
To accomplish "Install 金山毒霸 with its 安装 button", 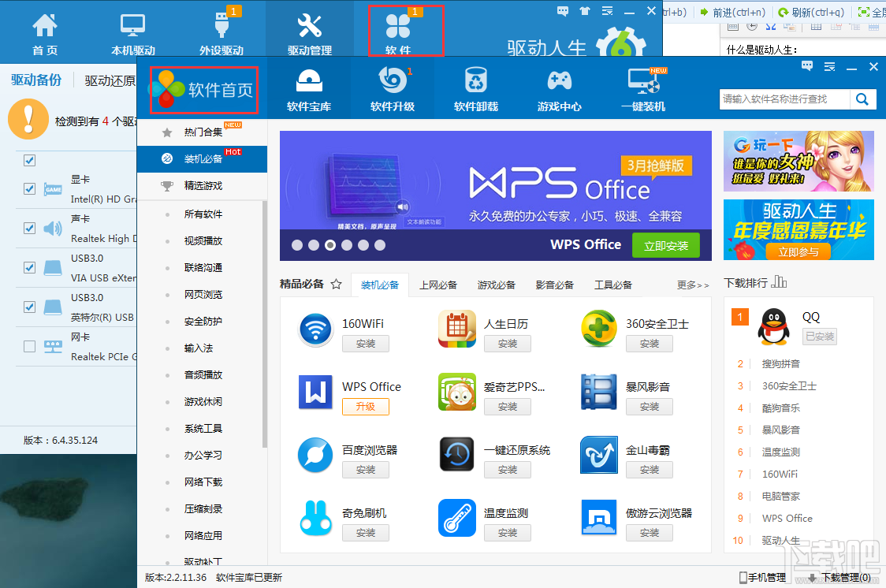I will tap(650, 470).
